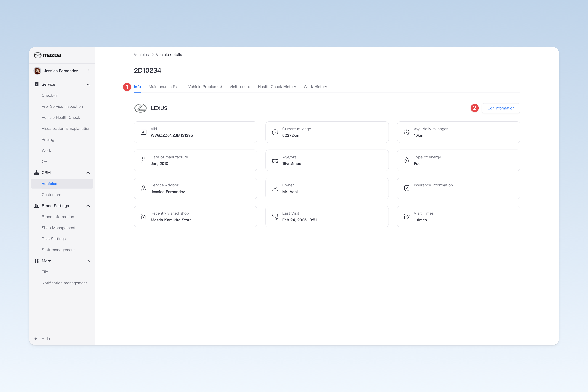The width and height of the screenshot is (588, 392).
Task: Open Vehicle Health Check page
Action: click(x=61, y=117)
